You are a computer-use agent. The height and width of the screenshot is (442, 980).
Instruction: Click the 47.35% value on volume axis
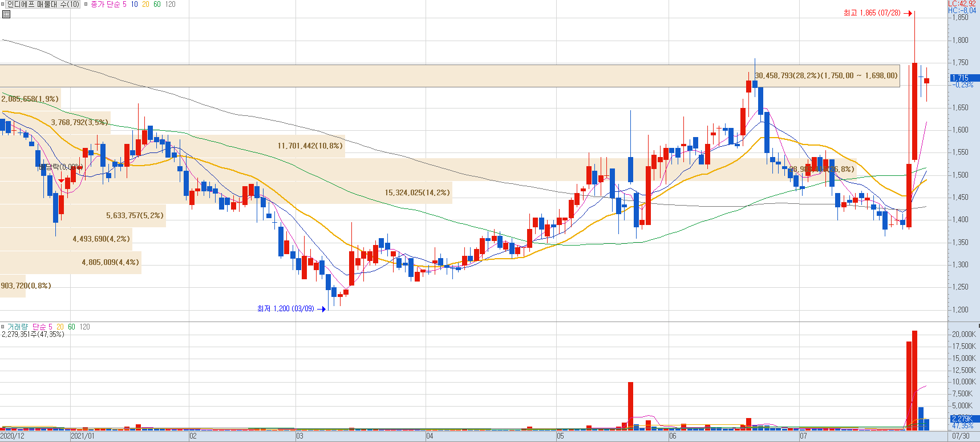(963, 425)
